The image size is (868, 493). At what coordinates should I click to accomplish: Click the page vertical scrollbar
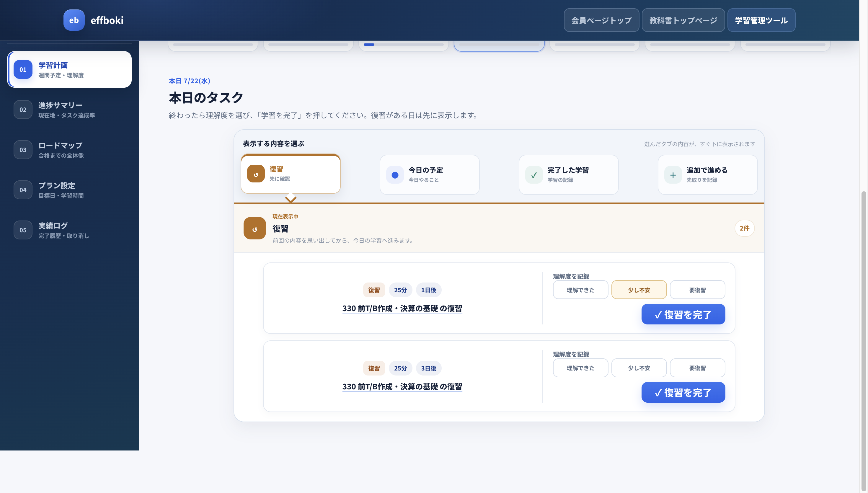click(864, 342)
